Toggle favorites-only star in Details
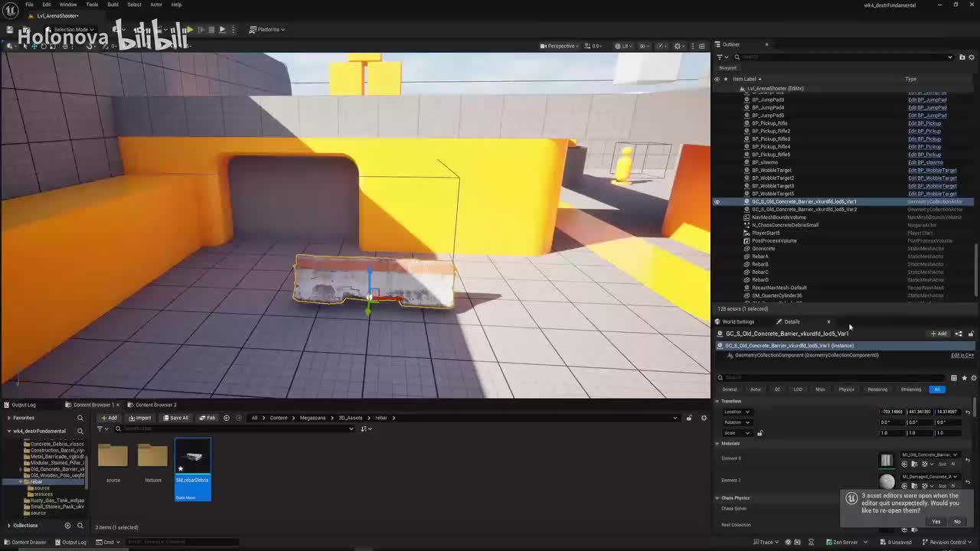This screenshot has height=551, width=980. (964, 377)
